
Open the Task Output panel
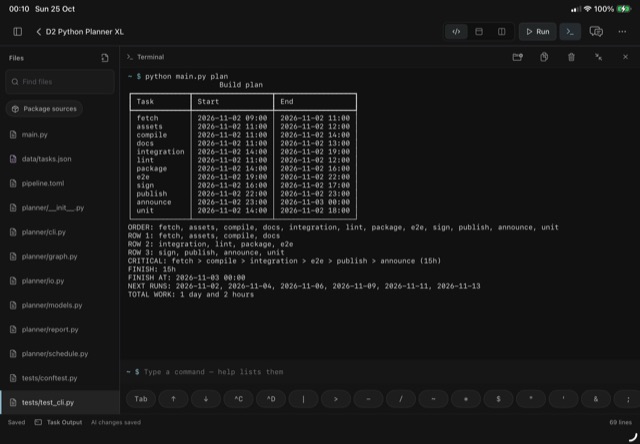[x=58, y=422]
